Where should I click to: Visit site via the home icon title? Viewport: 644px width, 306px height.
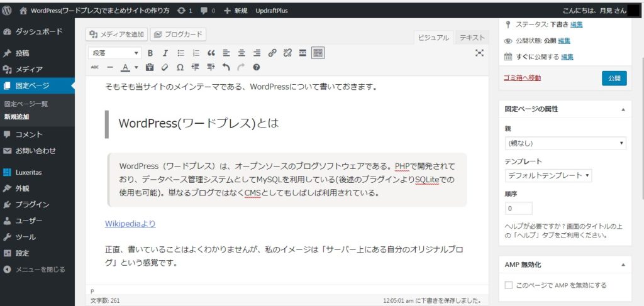coord(95,11)
